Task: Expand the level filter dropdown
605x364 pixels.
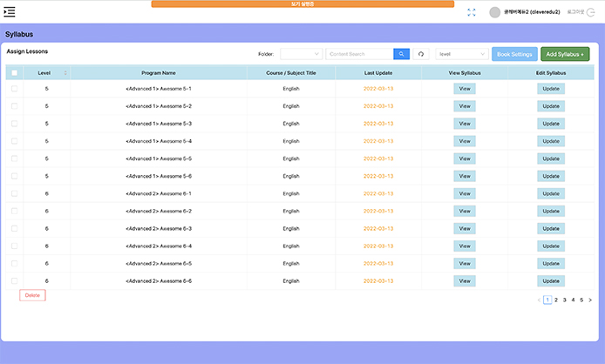Action: point(462,54)
